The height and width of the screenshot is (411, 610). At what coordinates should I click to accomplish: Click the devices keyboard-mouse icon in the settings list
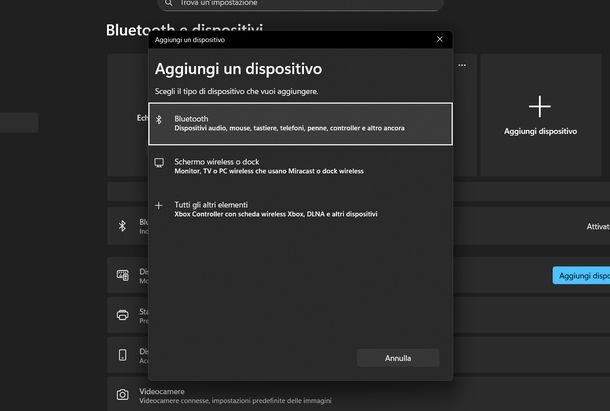(123, 275)
